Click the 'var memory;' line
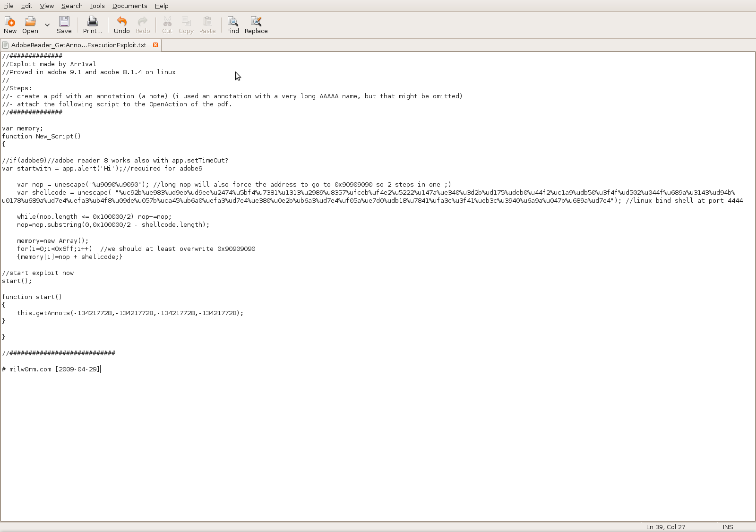Screen dimensions: 756x532 click(x=23, y=128)
